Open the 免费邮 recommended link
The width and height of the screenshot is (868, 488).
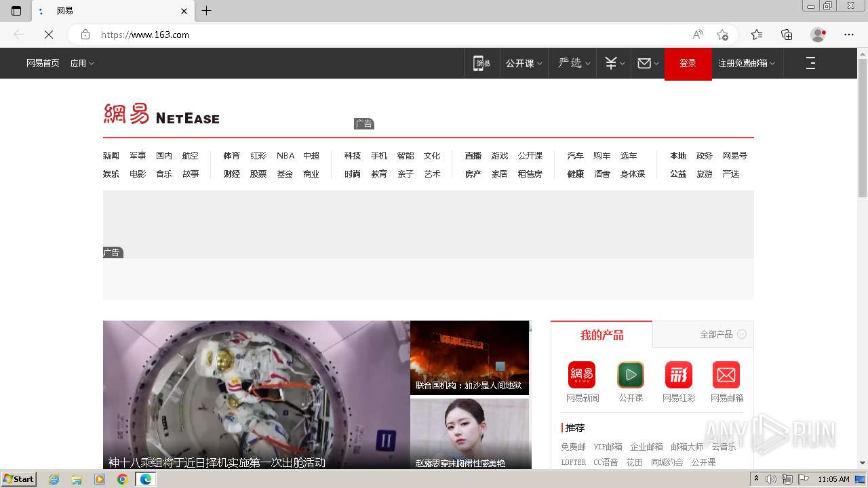click(573, 447)
